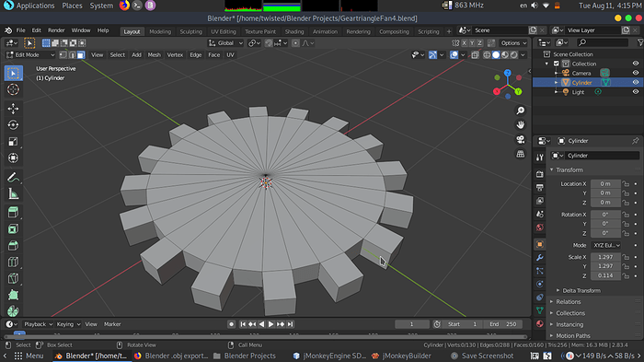Hide the Camera in the outliner

tap(636, 73)
